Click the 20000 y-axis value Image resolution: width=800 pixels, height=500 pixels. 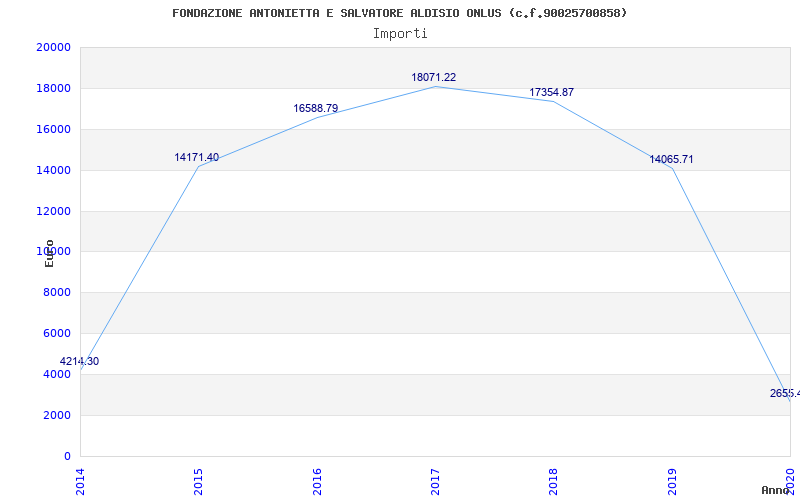click(x=53, y=47)
